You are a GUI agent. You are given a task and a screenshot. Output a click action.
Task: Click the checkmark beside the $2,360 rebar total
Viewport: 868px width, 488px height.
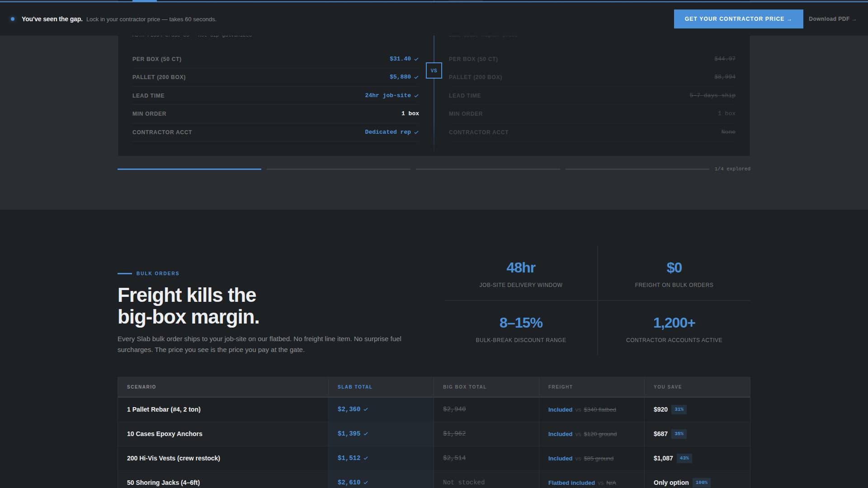point(365,409)
